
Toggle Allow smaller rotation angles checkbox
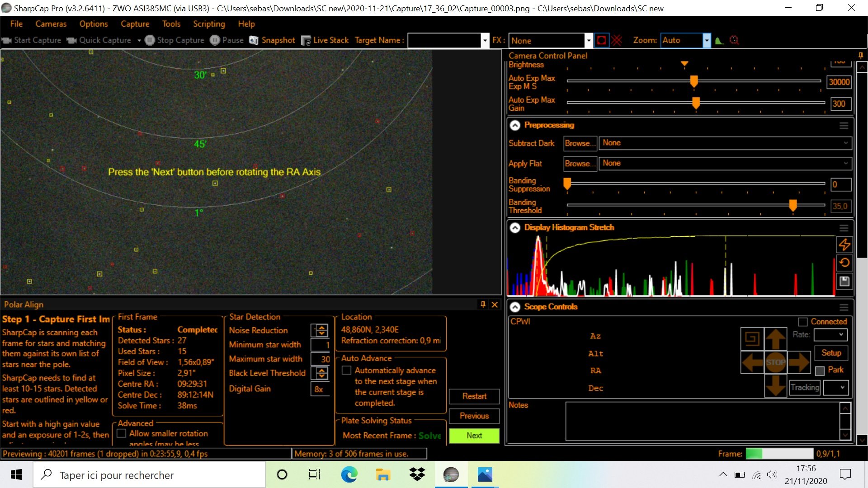pos(121,433)
